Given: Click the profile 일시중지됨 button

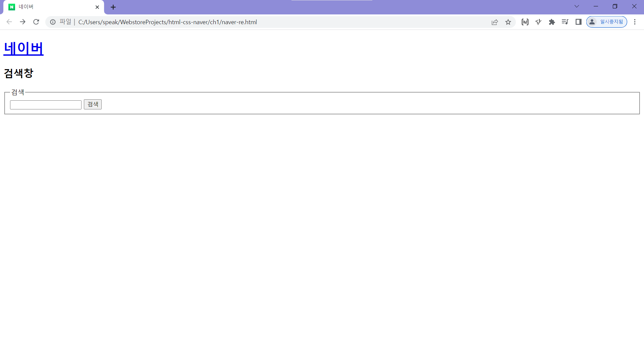Looking at the screenshot, I should (606, 22).
